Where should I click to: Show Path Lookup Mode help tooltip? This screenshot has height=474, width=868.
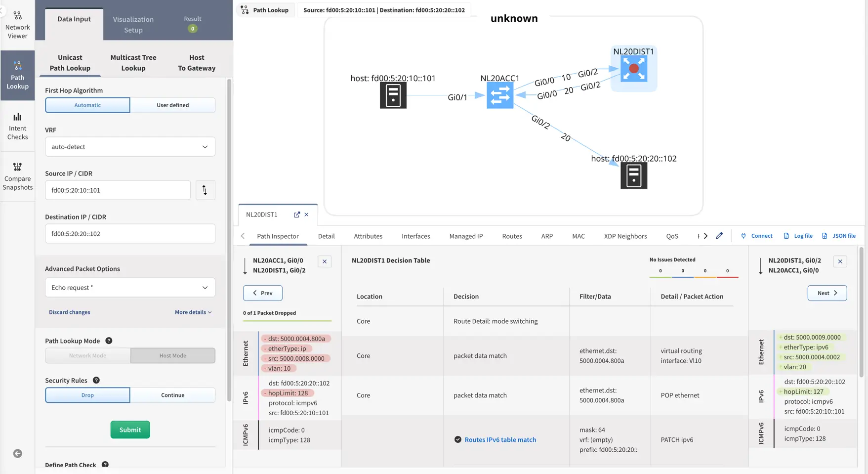click(x=109, y=341)
